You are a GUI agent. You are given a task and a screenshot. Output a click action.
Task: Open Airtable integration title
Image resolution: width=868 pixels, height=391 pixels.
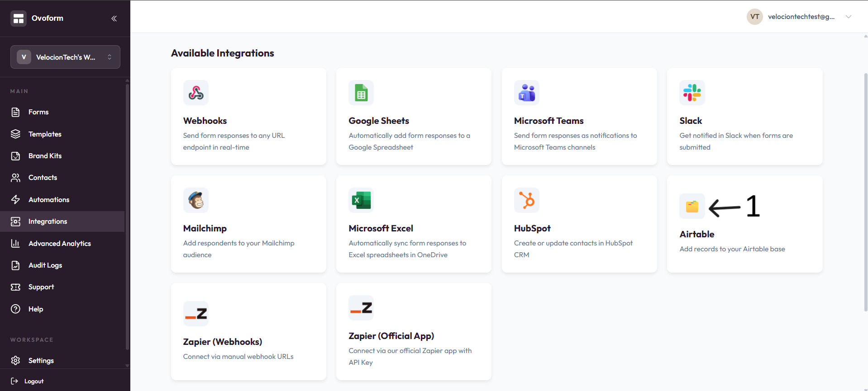(697, 234)
